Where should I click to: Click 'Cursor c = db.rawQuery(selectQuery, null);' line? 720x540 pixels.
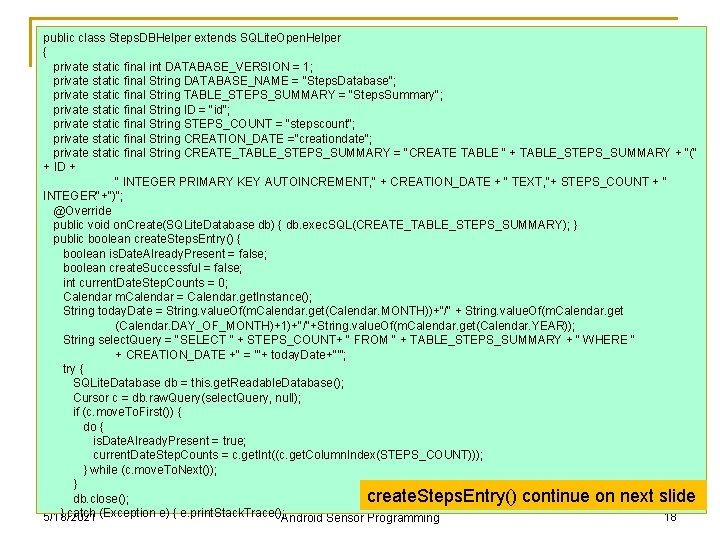pyautogui.click(x=187, y=398)
